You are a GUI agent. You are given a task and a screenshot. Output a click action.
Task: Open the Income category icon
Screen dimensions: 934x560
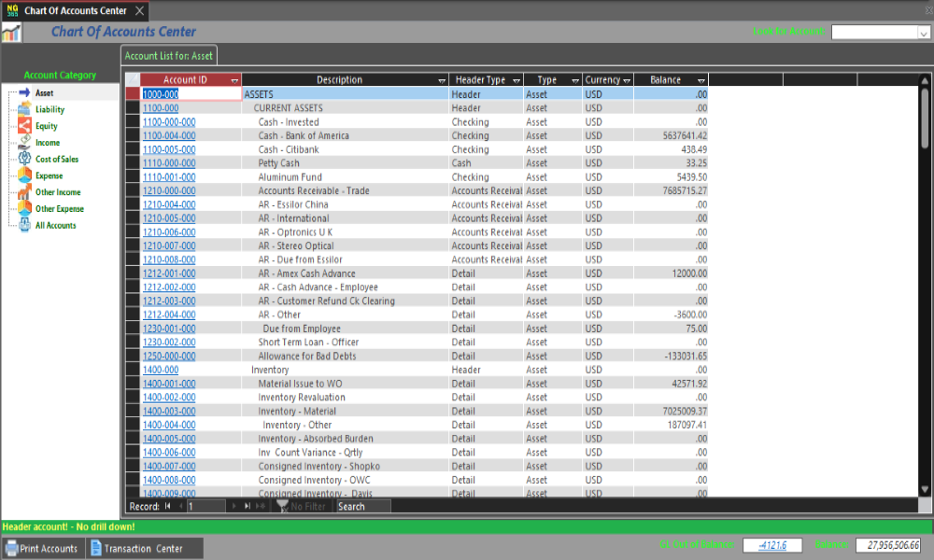24,143
